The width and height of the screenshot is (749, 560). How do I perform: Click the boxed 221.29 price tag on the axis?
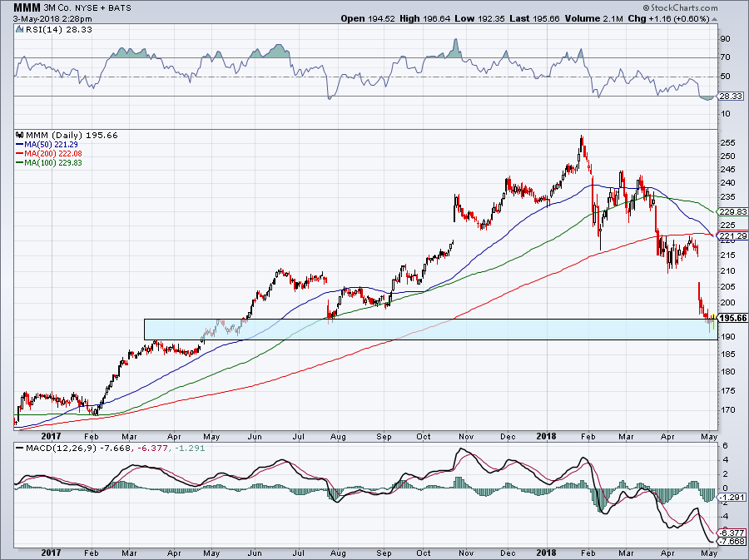[732, 235]
